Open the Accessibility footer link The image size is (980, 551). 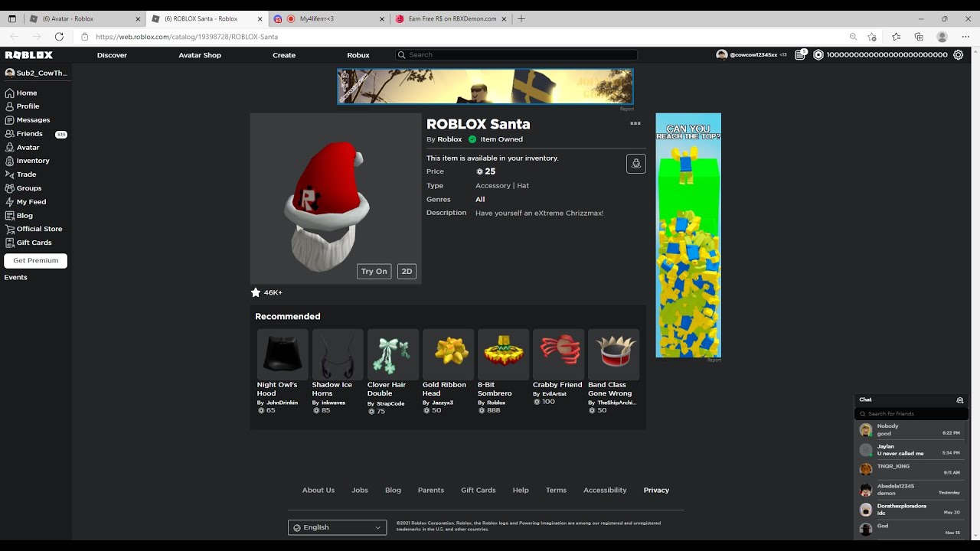605,490
